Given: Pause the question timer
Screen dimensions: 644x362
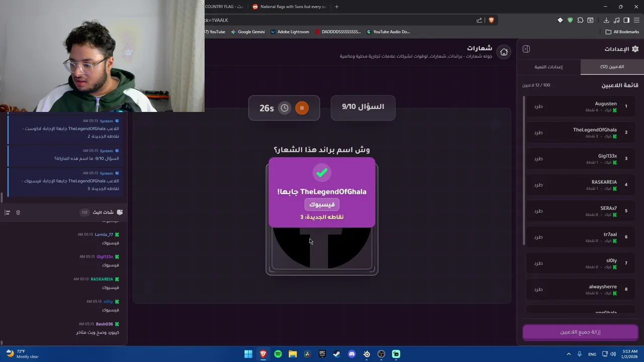Looking at the screenshot, I should click(x=302, y=108).
